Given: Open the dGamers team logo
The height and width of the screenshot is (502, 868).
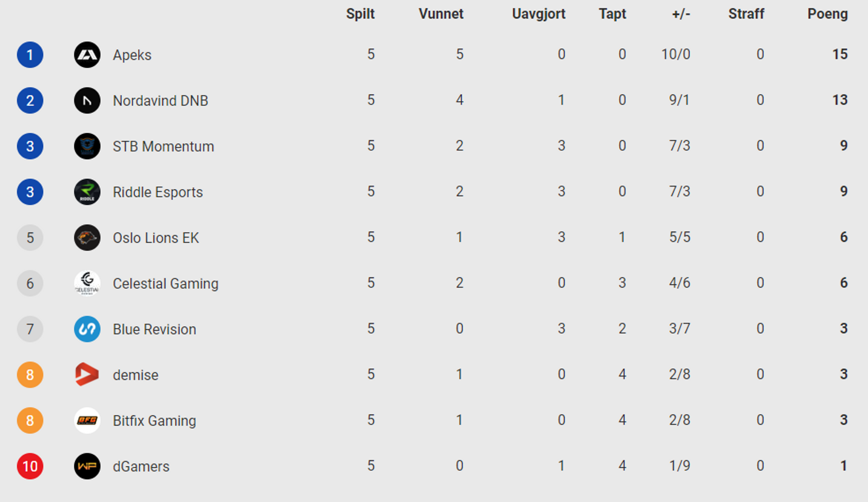Looking at the screenshot, I should coord(87,466).
